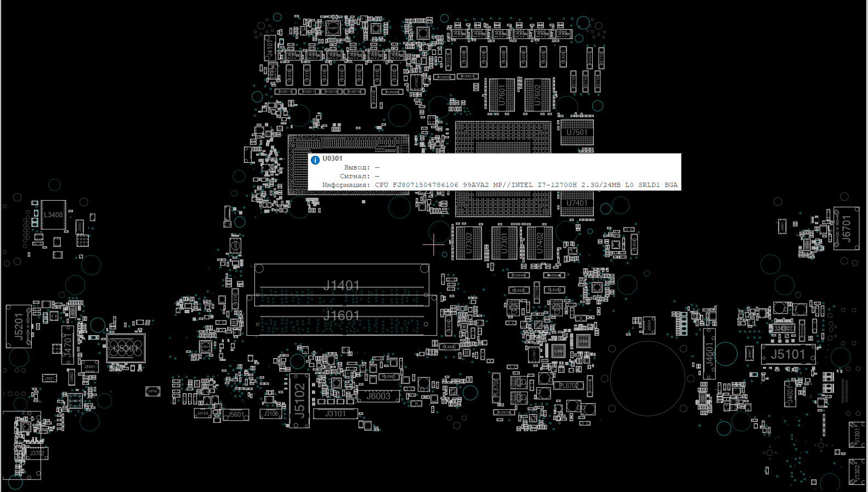Select the J5101 connector component
This screenshot has height=492, width=868.
point(788,354)
